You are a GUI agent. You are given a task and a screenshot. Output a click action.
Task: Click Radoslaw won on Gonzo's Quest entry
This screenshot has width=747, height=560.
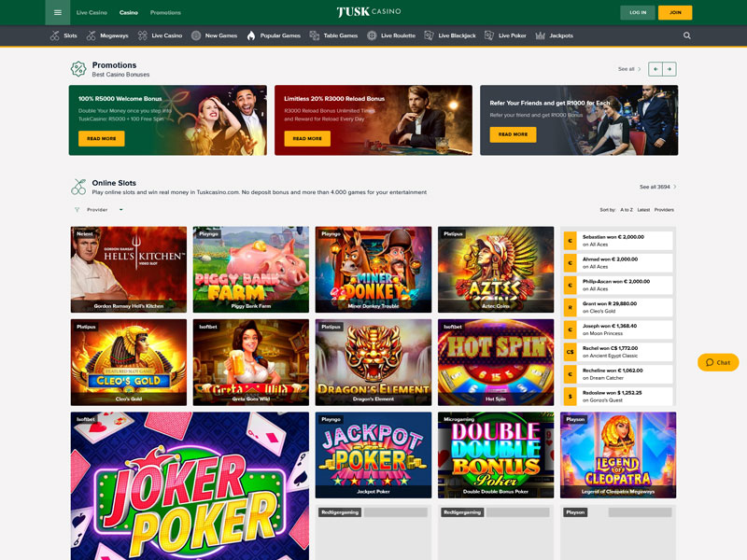[x=618, y=396]
